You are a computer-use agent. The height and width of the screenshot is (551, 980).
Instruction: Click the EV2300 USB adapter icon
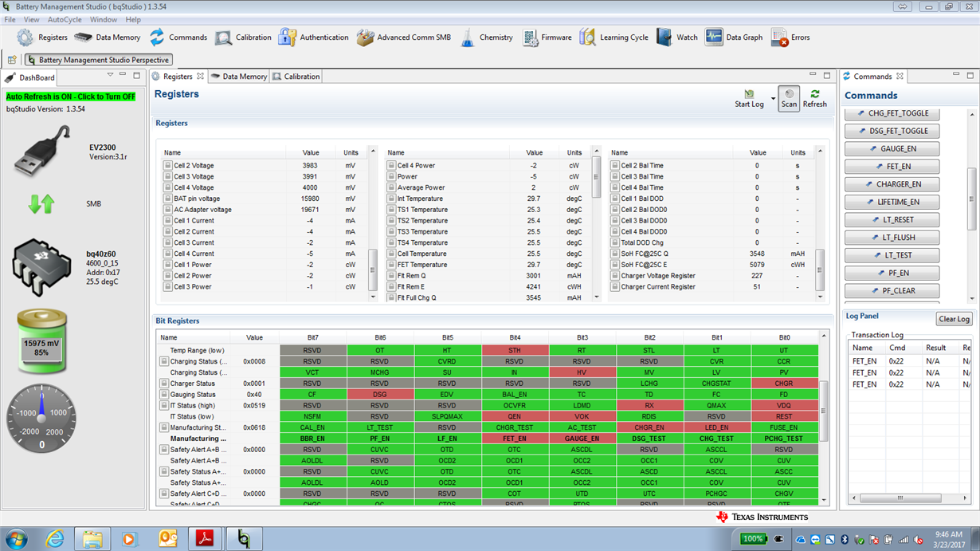41,151
